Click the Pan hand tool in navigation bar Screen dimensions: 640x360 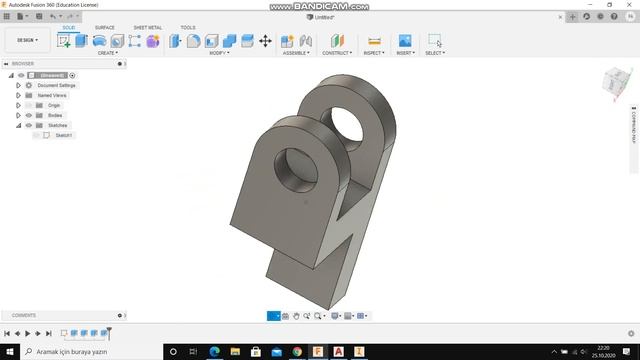296,316
